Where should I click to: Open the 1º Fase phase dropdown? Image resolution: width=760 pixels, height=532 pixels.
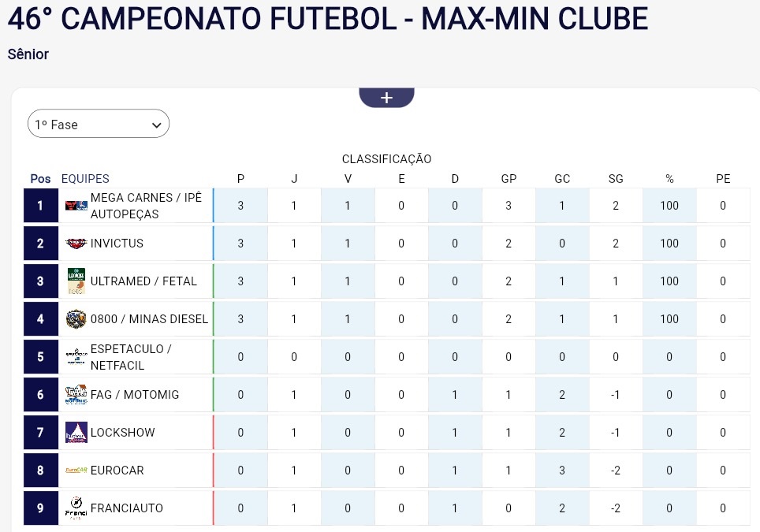click(99, 125)
